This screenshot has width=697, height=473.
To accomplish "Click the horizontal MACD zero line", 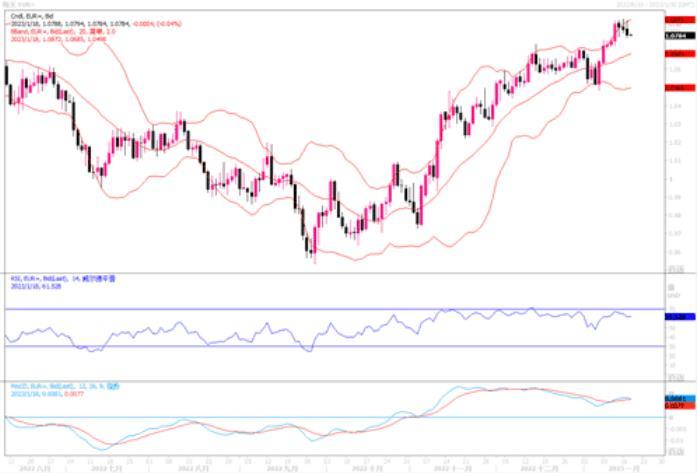I will pyautogui.click(x=300, y=417).
